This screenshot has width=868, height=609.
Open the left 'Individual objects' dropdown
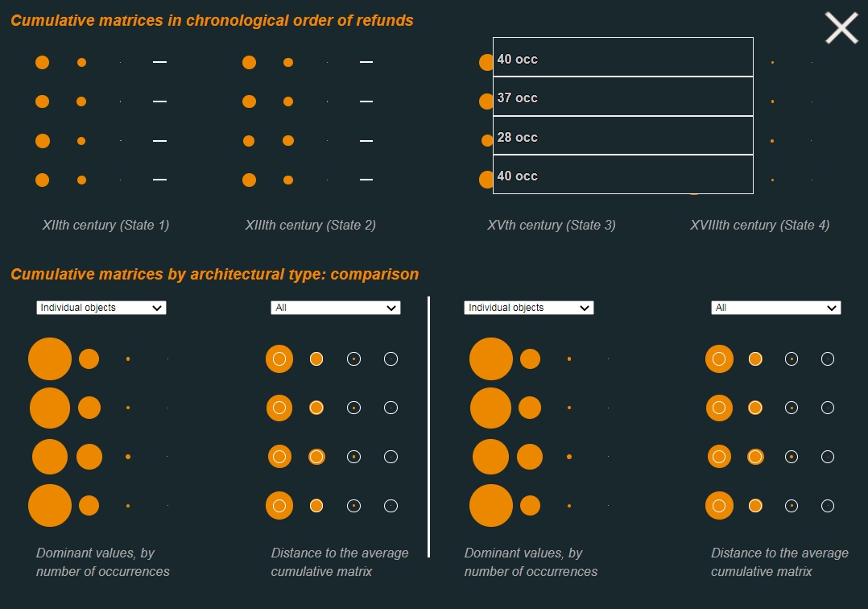pyautogui.click(x=101, y=308)
